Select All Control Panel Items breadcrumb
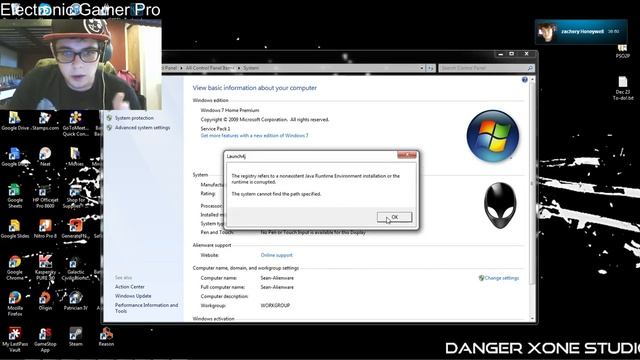 (210, 68)
